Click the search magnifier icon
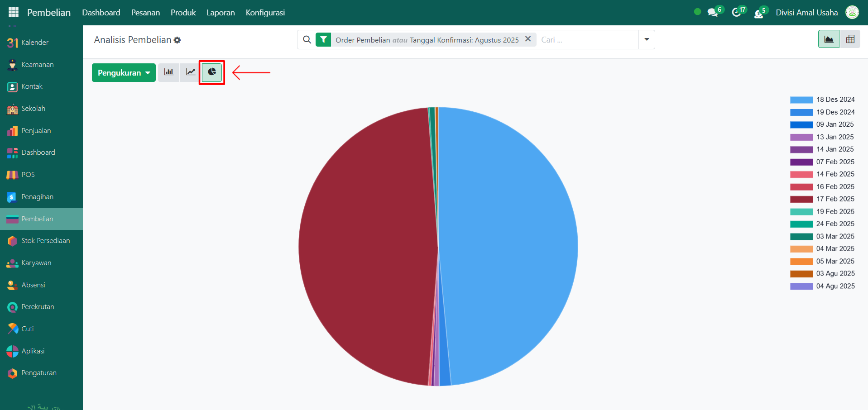 point(307,40)
